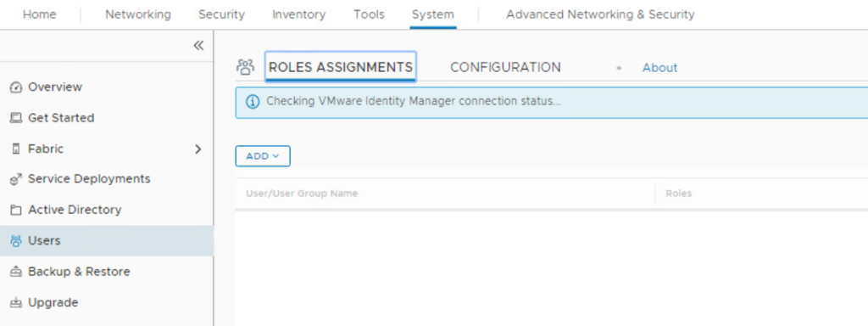Open the Inventory tab
The width and height of the screenshot is (868, 326).
299,14
